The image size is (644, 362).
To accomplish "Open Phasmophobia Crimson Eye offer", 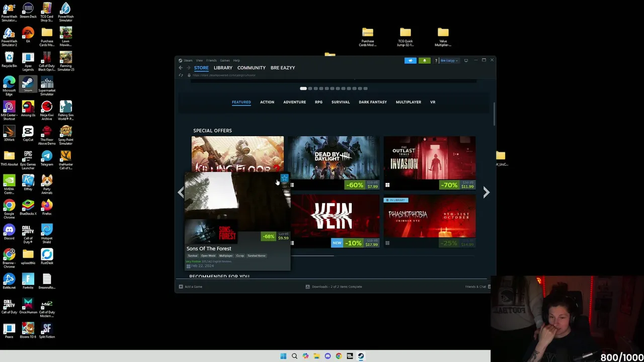I will (x=429, y=221).
